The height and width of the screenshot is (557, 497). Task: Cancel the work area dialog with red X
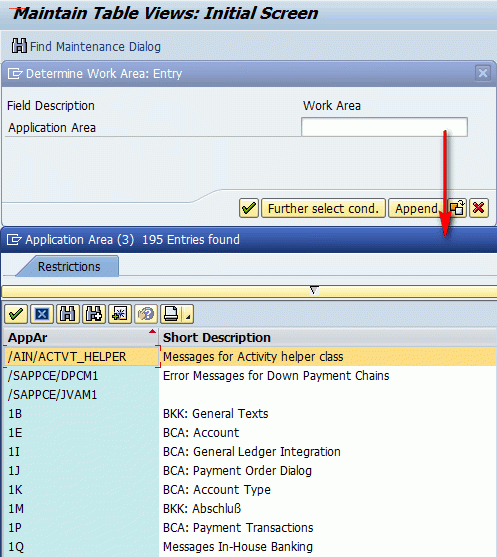[x=479, y=208]
